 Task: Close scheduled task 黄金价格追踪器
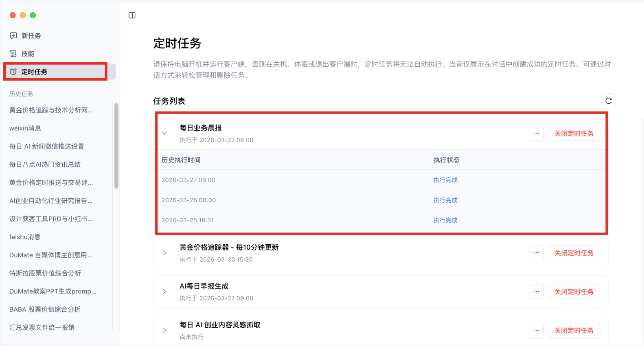tap(574, 253)
